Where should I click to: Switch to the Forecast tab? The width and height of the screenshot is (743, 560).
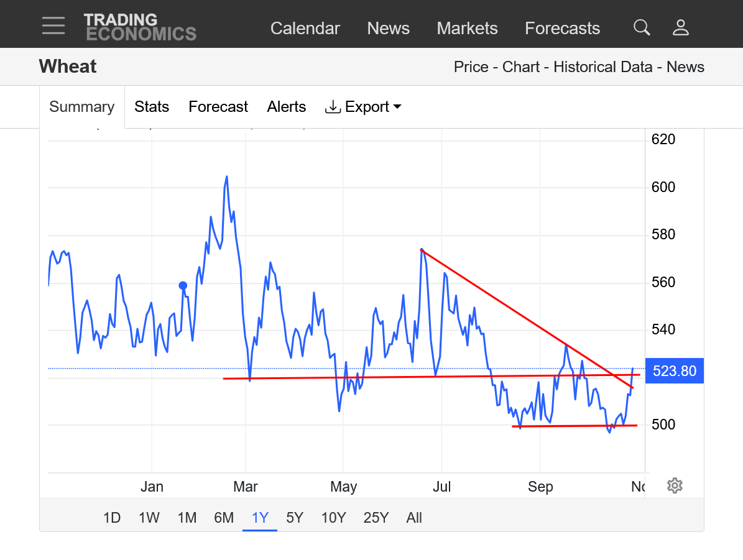click(218, 107)
